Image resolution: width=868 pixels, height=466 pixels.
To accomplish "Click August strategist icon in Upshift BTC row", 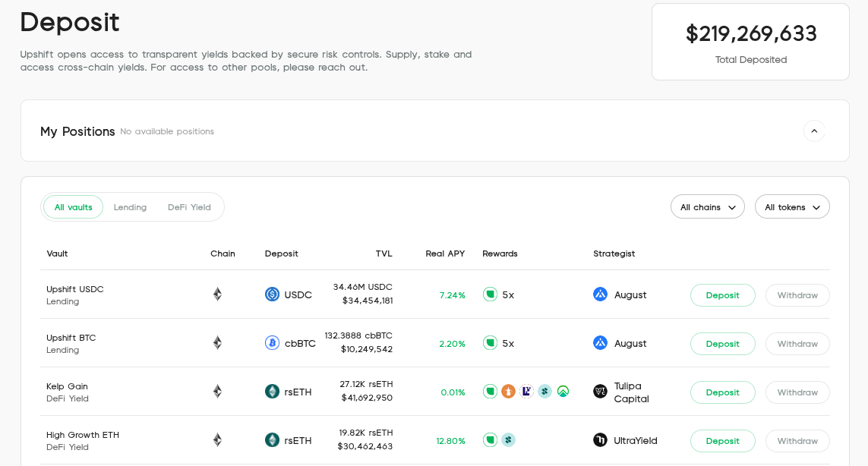I will pos(600,343).
